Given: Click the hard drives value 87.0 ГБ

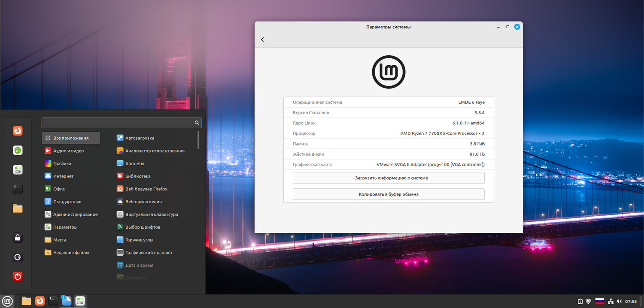Looking at the screenshot, I should click(x=477, y=154).
